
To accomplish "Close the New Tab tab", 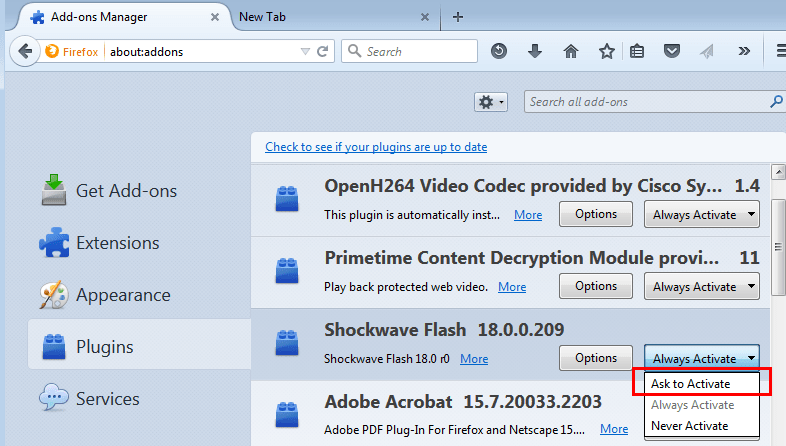I will pos(425,17).
